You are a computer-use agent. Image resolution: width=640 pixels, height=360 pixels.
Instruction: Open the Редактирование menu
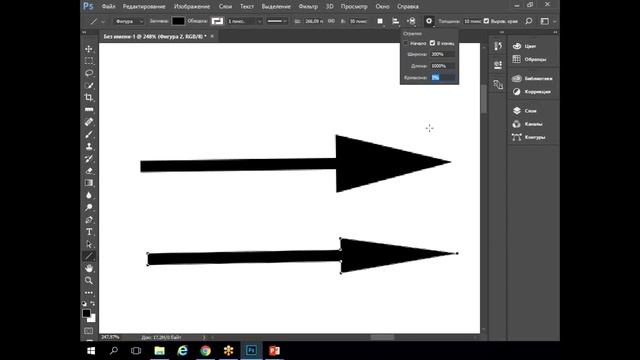pos(144,7)
